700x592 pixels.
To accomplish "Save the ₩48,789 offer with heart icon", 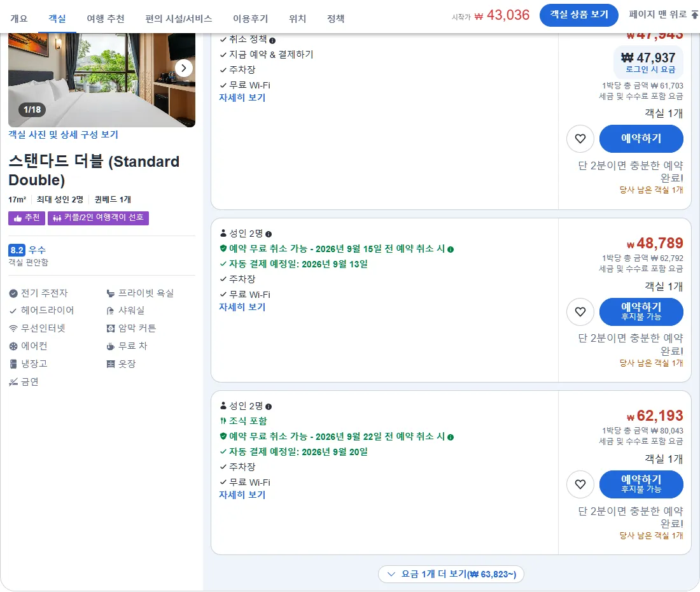I will click(580, 312).
